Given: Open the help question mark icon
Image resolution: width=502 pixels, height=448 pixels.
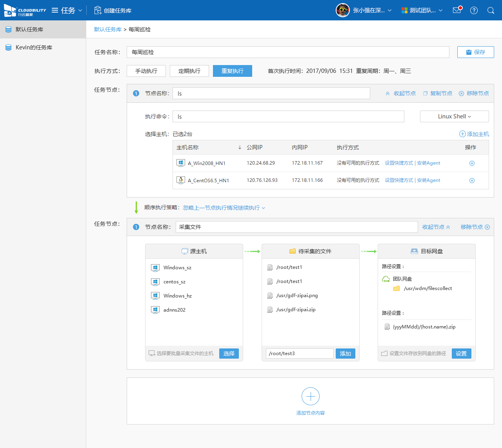Looking at the screenshot, I should [474, 11].
